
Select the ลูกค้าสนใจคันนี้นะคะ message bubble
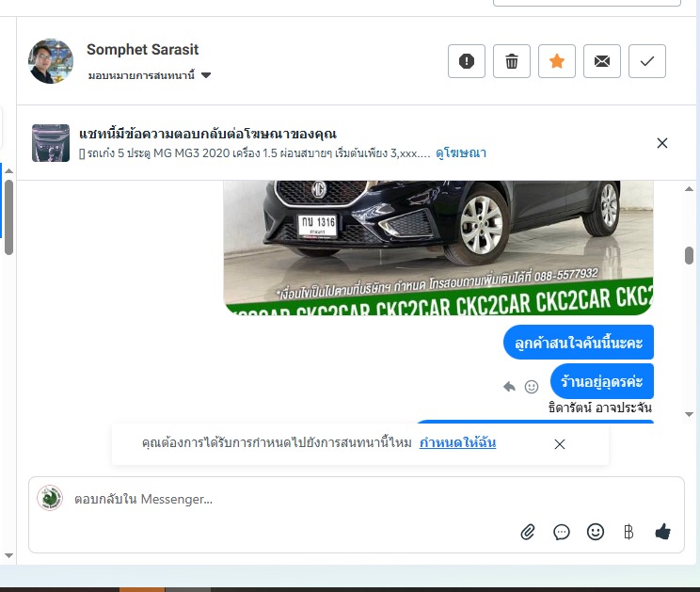(x=578, y=343)
